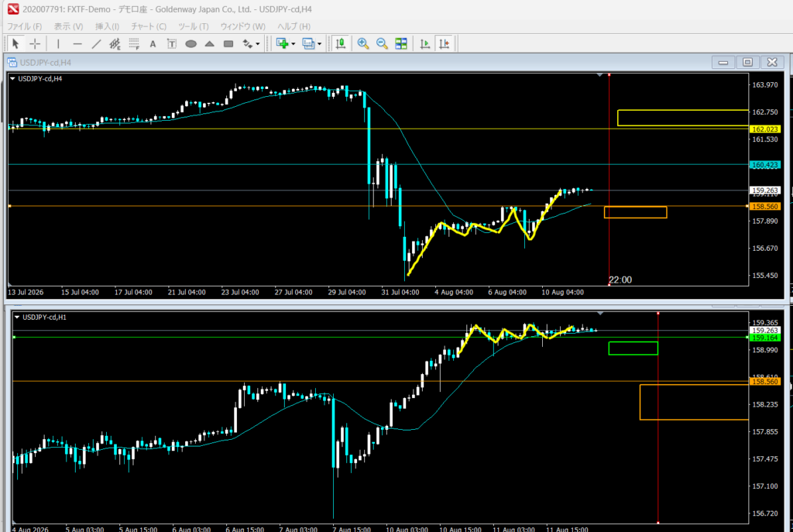
Task: Choose the trendline drawing tool
Action: 96,44
